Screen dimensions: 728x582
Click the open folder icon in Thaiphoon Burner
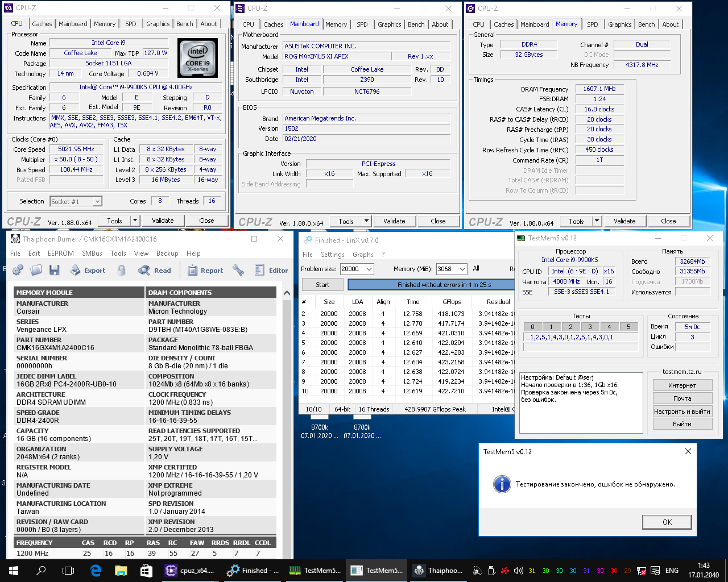click(36, 271)
